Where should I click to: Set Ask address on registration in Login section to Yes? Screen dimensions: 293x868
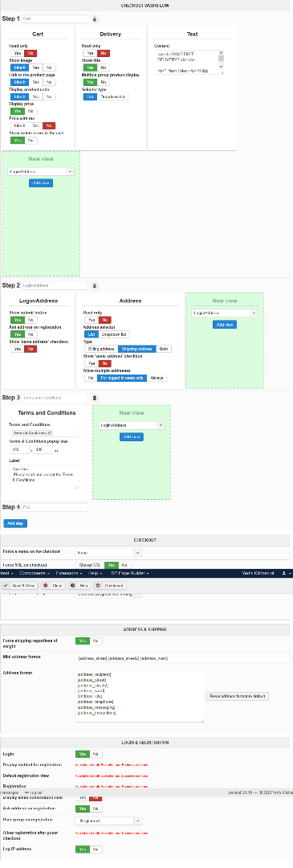click(83, 809)
